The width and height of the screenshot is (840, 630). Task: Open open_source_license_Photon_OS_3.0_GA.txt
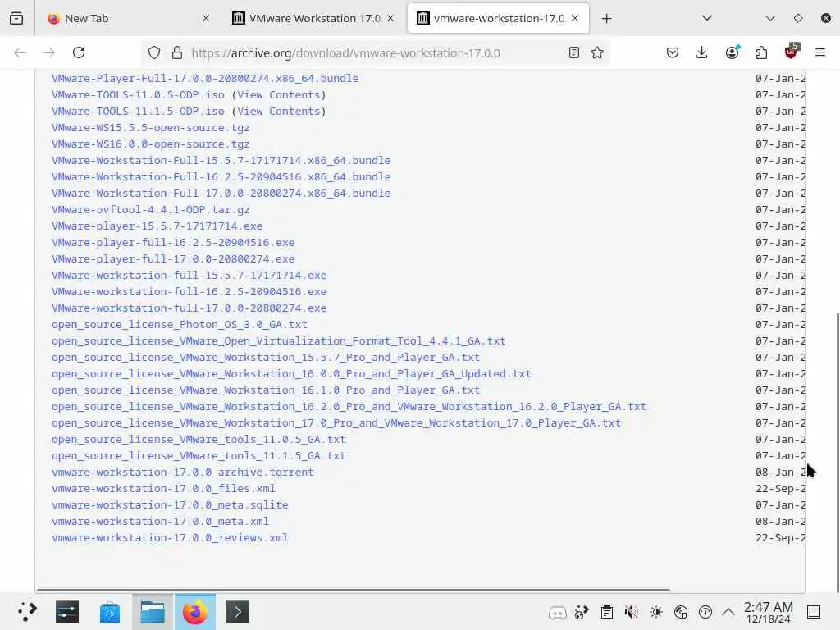click(x=180, y=325)
